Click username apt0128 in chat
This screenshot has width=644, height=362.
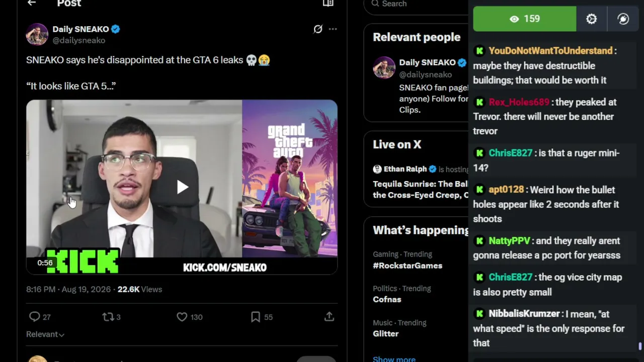[506, 190]
